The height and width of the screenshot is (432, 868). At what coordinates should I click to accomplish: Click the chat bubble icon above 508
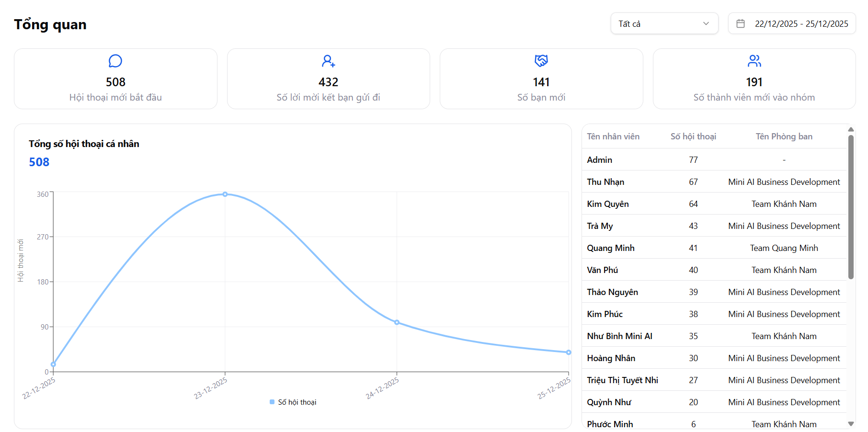pyautogui.click(x=115, y=61)
